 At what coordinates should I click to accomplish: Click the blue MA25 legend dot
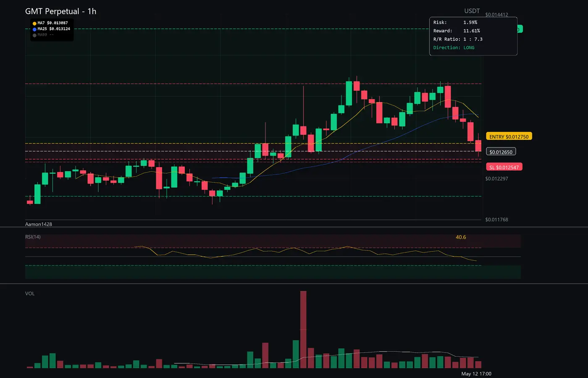[34, 29]
